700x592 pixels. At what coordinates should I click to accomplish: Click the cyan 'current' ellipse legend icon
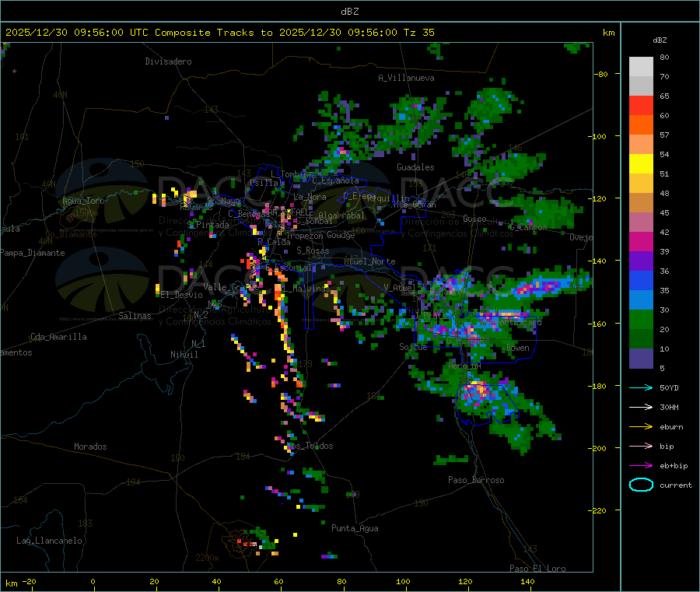[x=641, y=485]
